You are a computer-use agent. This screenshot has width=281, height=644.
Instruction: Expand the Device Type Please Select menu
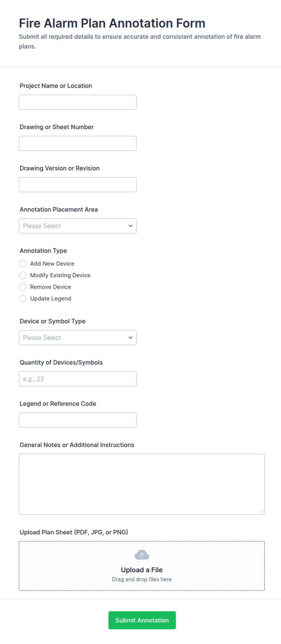coord(130,337)
